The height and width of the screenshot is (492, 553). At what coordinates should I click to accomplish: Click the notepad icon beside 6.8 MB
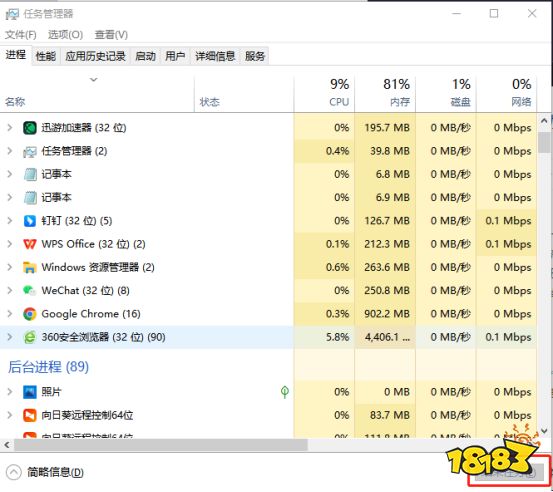(30, 174)
